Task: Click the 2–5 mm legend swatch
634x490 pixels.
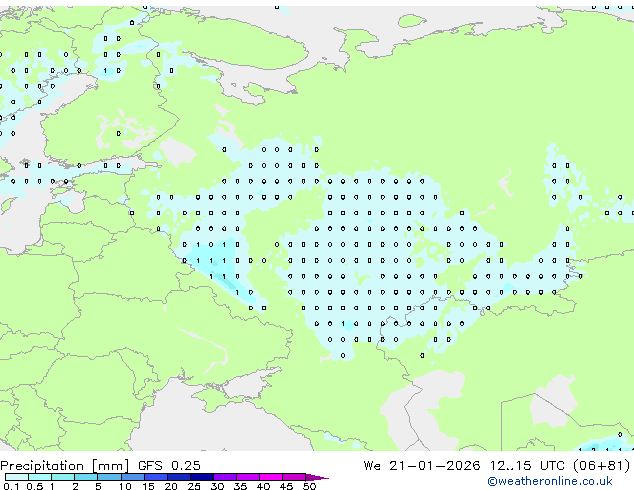Action: click(86, 477)
